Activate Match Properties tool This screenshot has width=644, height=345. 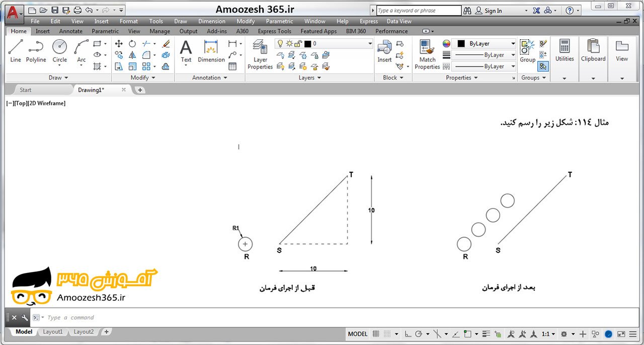click(x=428, y=54)
